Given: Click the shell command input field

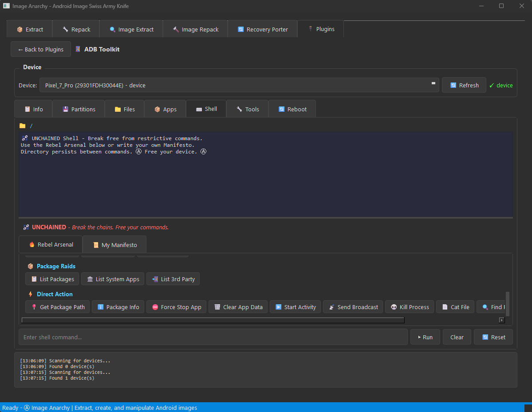Looking at the screenshot, I should point(213,337).
